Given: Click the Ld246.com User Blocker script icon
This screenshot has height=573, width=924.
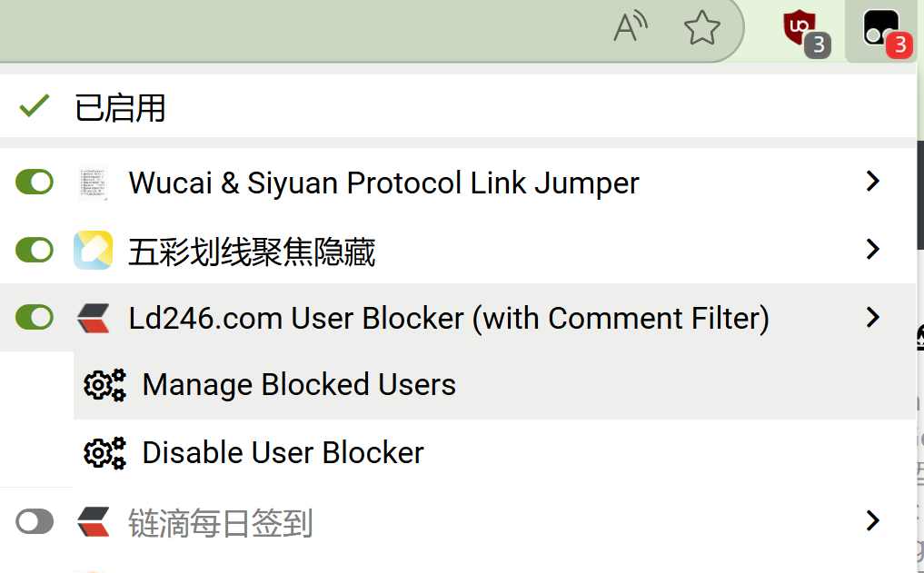Looking at the screenshot, I should (93, 318).
